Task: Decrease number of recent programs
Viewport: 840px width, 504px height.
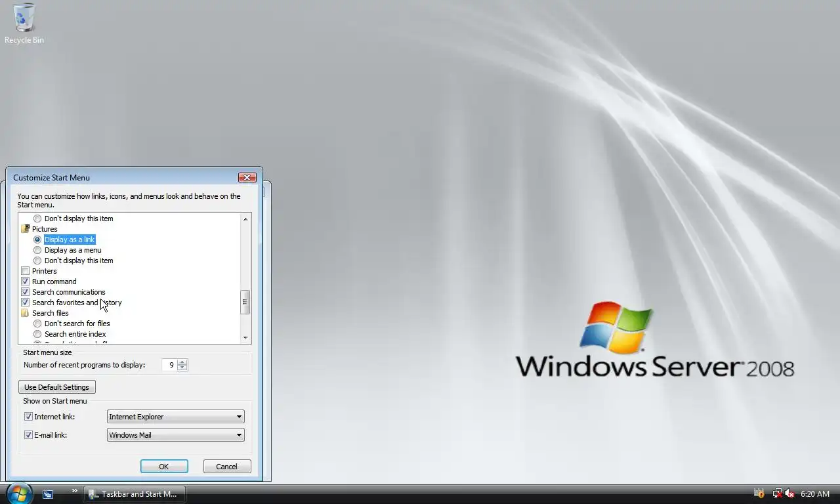Action: (182, 368)
